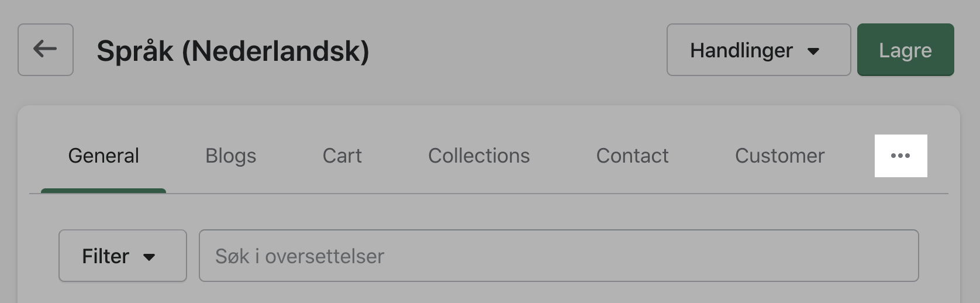Go to the Collections tab
This screenshot has width=980, height=303.
tap(478, 156)
